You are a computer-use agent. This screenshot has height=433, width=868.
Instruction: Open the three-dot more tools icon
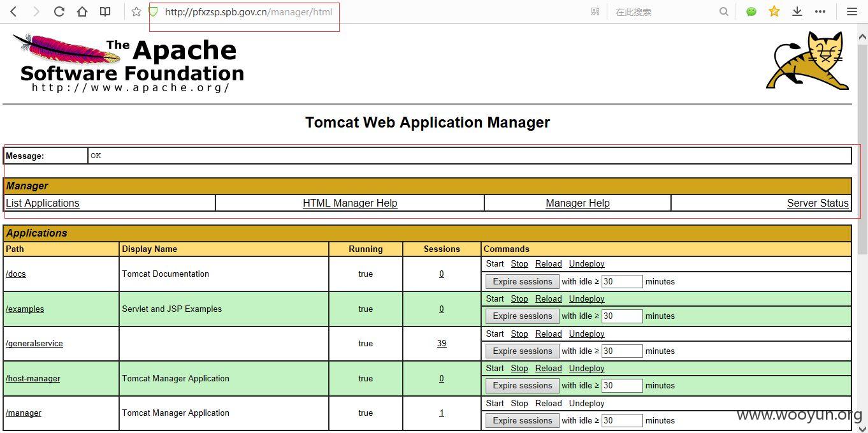tap(820, 11)
